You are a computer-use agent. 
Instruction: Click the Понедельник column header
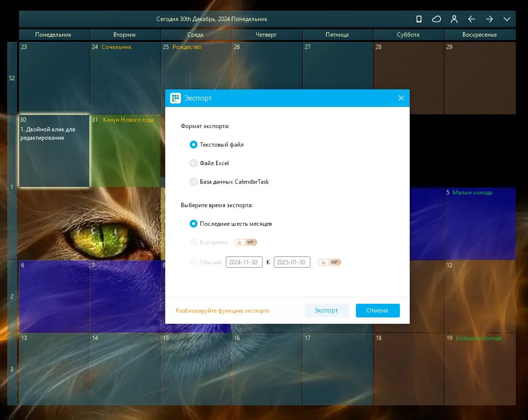[x=54, y=35]
